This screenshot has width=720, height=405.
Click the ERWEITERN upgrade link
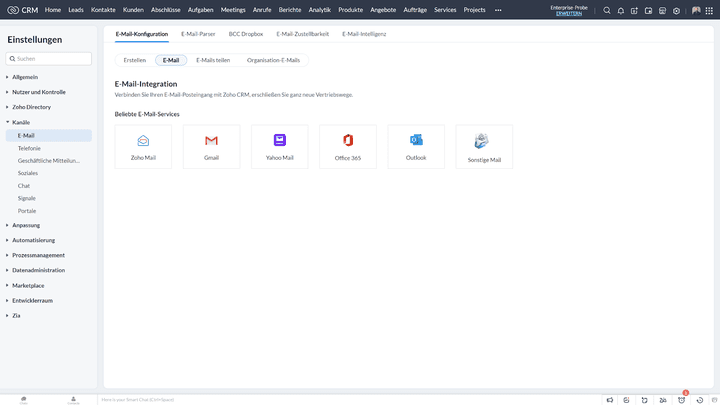click(569, 14)
